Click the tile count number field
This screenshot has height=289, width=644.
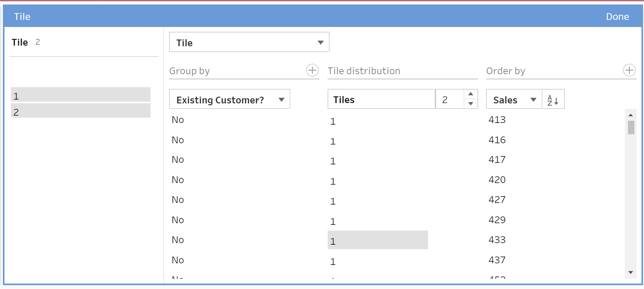pyautogui.click(x=449, y=100)
